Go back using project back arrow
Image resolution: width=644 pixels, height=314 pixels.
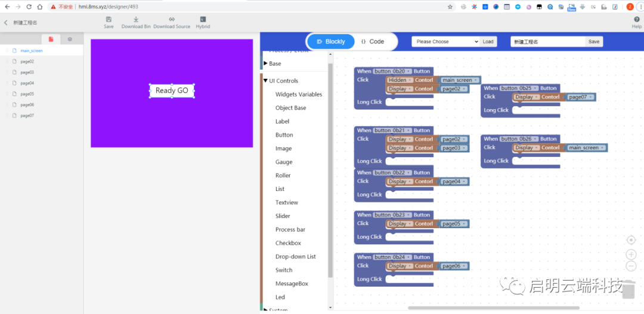[6, 23]
